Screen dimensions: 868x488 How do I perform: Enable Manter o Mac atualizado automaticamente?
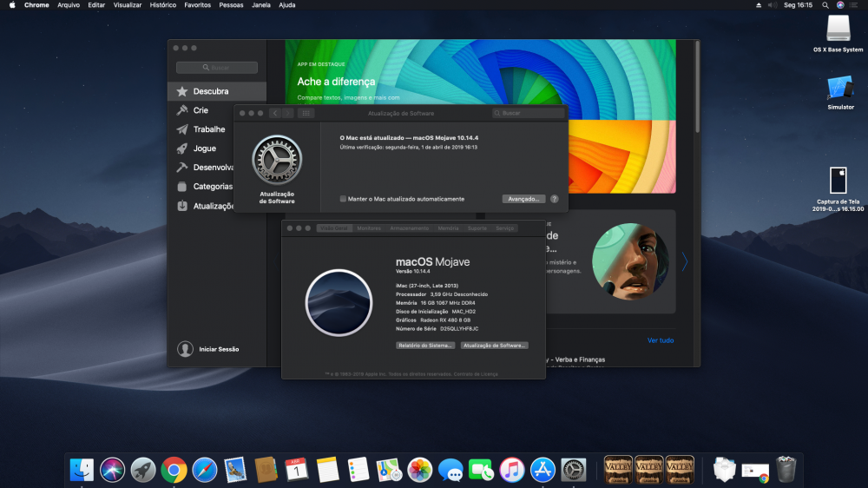[x=343, y=199]
